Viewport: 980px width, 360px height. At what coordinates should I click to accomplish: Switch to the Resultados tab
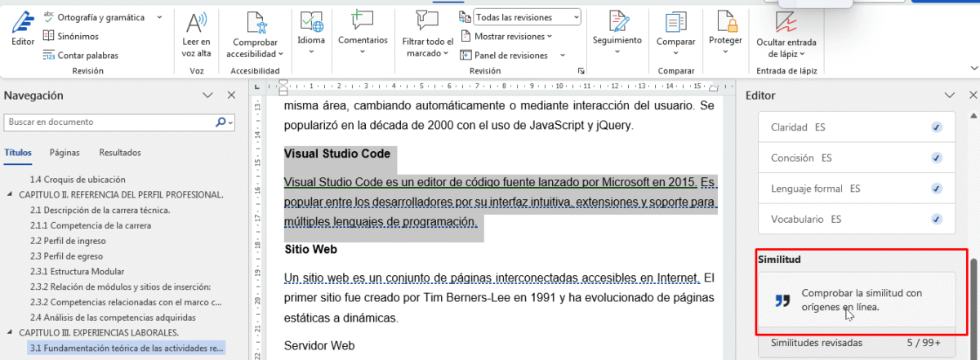point(120,153)
